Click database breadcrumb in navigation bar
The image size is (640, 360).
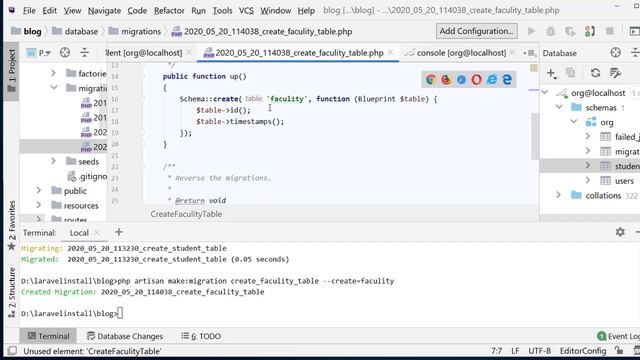76,31
